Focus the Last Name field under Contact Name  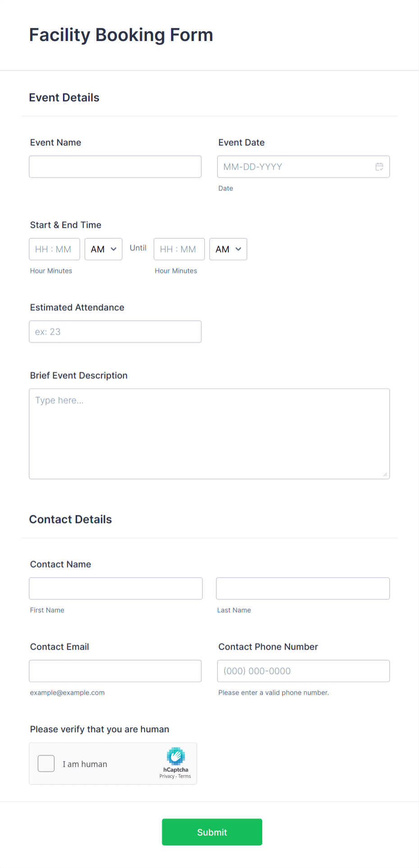[302, 588]
